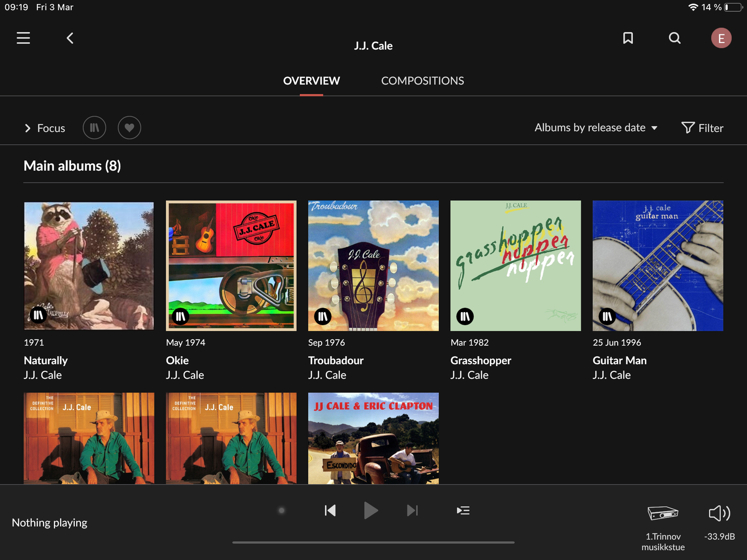The width and height of the screenshot is (747, 560).
Task: Expand the Focus panel
Action: tap(45, 128)
